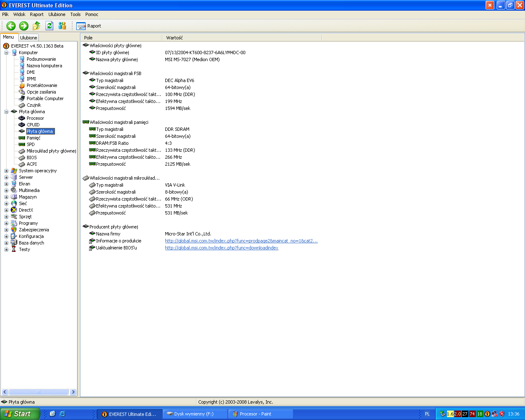Click the Portable Computer laptop icon
Screen dimensions: 525x420
(x=22, y=98)
